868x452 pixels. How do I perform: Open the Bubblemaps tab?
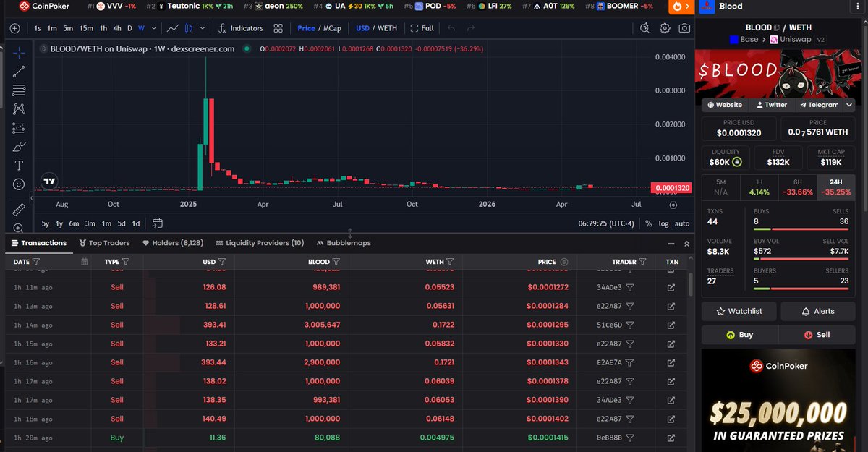(344, 243)
